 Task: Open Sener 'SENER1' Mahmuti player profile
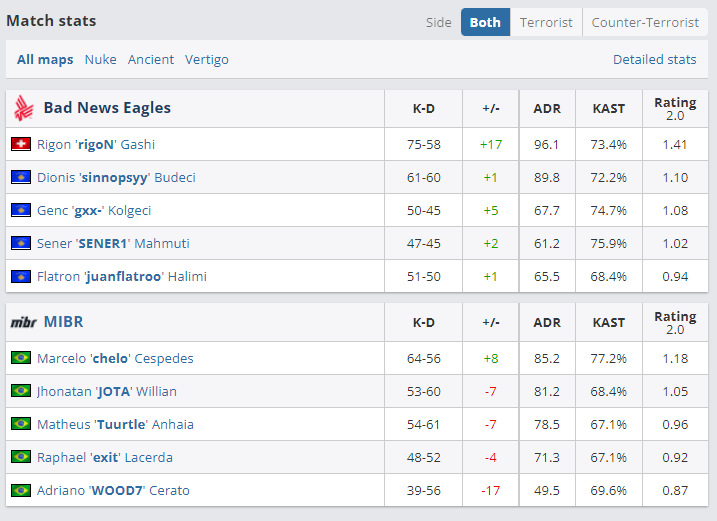coord(113,243)
